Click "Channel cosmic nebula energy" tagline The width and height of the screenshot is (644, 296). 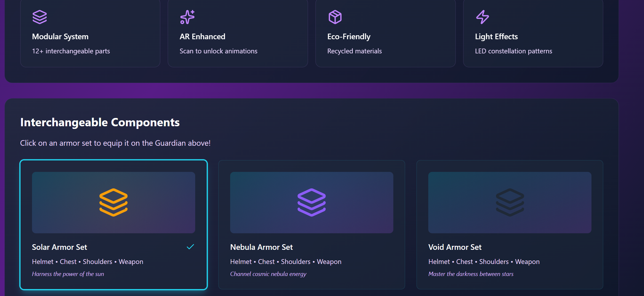click(x=268, y=274)
